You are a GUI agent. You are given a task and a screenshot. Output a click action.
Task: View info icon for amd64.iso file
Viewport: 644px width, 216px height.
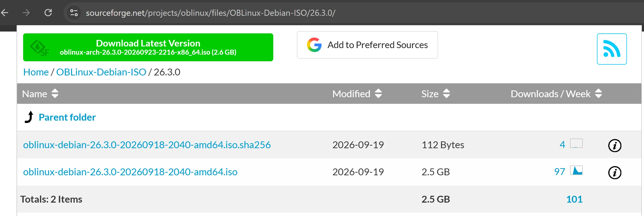tap(615, 173)
